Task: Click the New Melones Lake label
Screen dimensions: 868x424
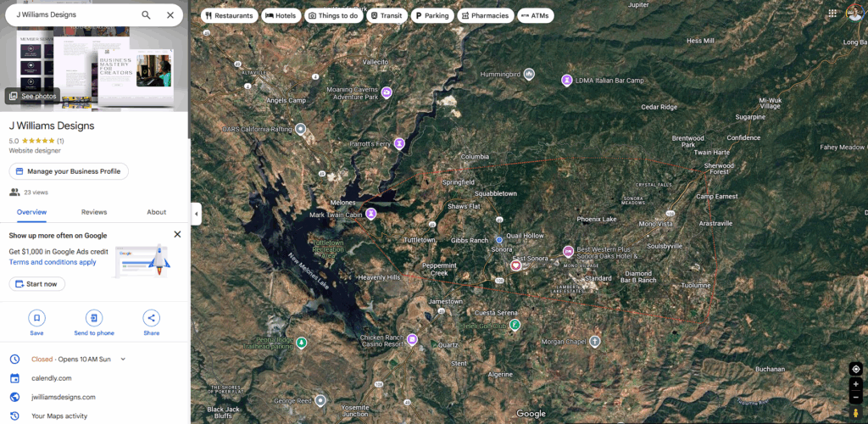Action: click(309, 271)
